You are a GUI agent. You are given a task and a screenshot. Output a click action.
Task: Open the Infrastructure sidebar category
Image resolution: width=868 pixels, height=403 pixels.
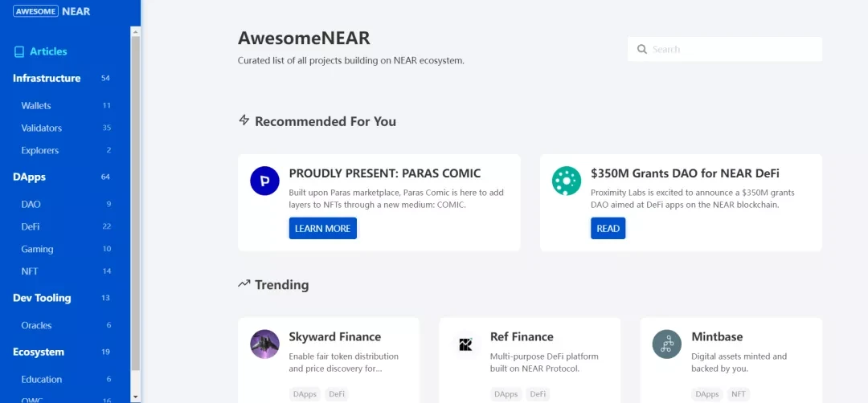[x=47, y=78]
